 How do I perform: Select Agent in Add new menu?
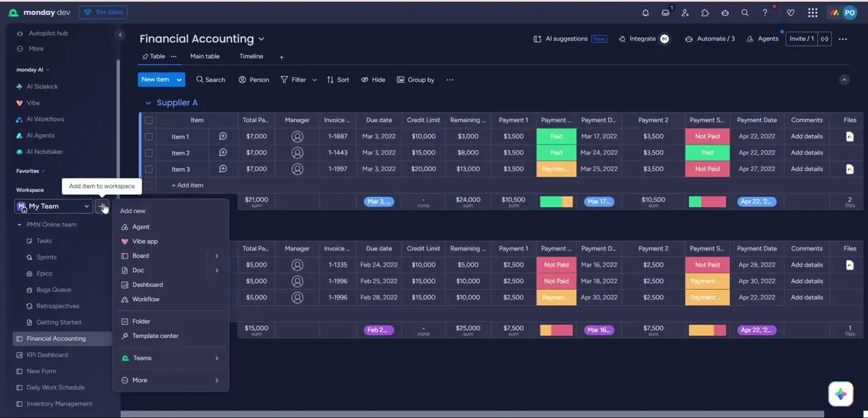(170, 227)
